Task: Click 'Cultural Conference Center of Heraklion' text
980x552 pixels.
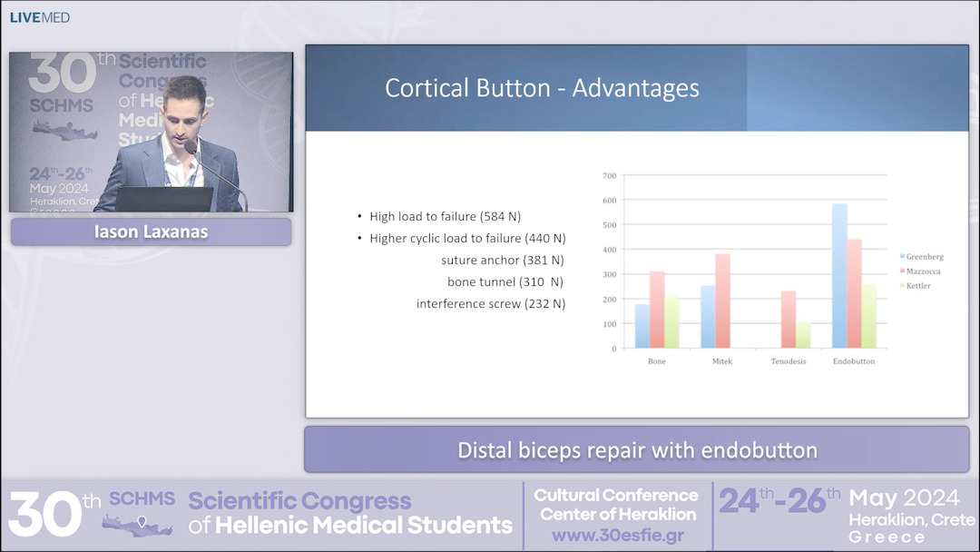Action: click(x=616, y=505)
